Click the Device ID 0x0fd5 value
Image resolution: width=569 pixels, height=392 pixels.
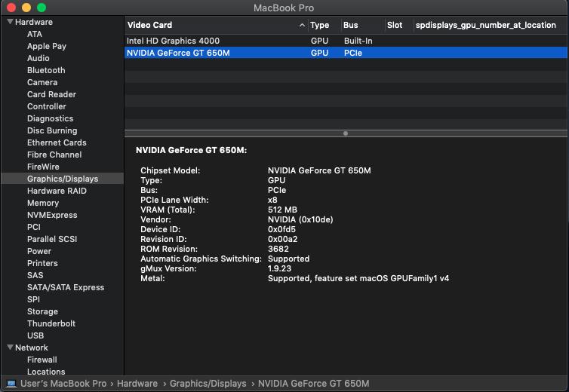coord(281,229)
